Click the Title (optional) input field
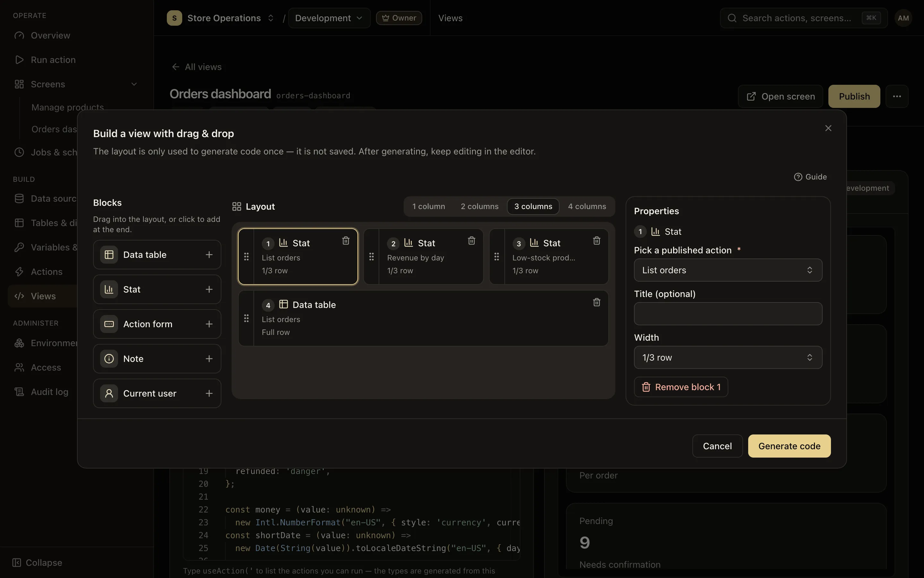This screenshot has width=924, height=578. point(728,314)
